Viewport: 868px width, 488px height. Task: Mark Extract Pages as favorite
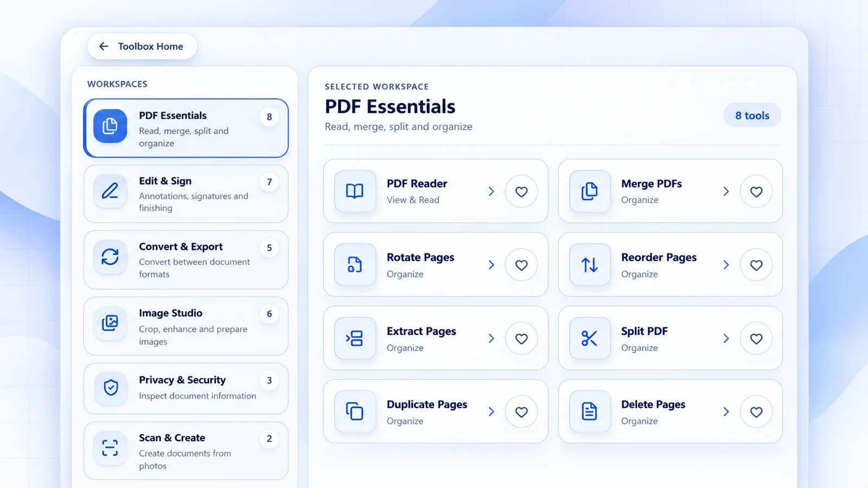(521, 338)
